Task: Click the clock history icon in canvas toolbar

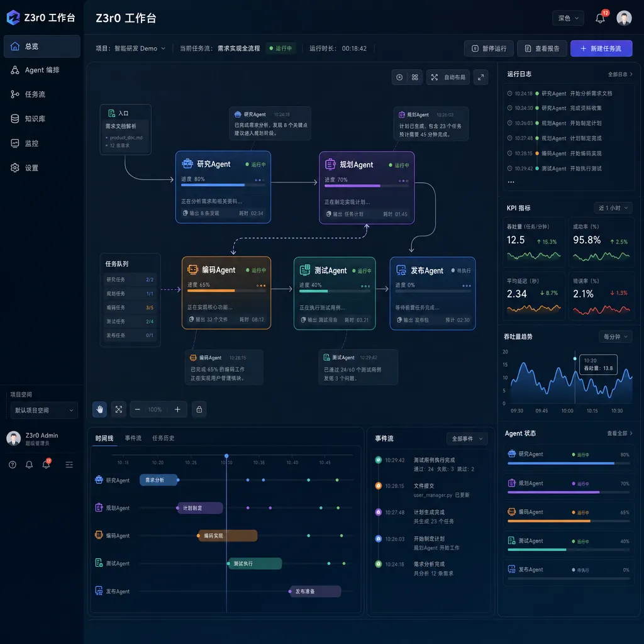Action: pos(399,77)
